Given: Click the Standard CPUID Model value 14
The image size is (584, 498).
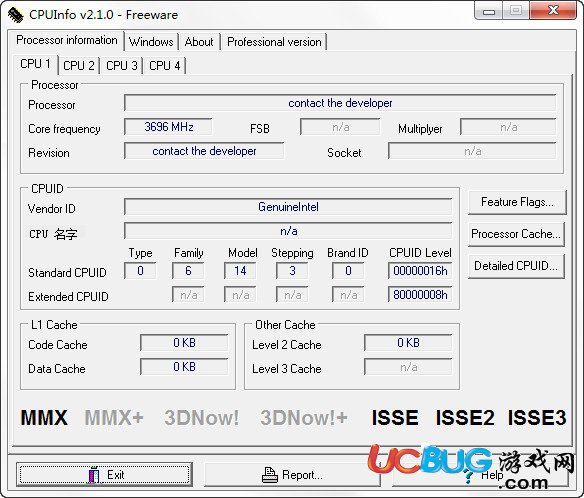Looking at the screenshot, I should point(240,270).
